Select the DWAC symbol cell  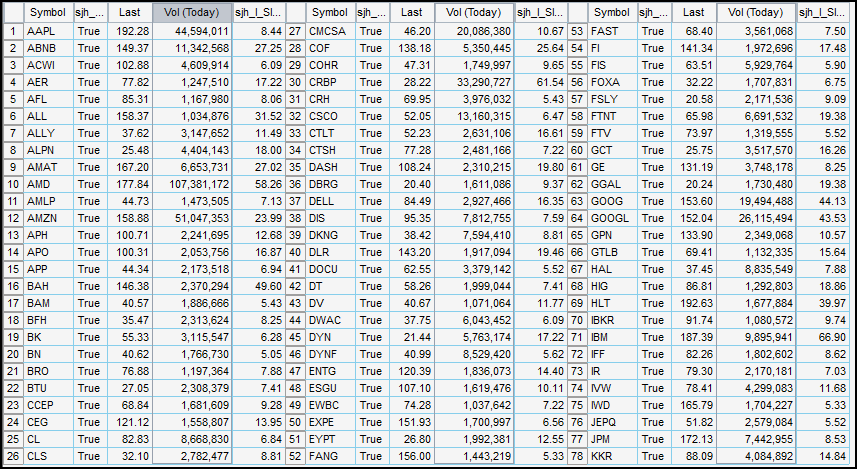tap(330, 320)
